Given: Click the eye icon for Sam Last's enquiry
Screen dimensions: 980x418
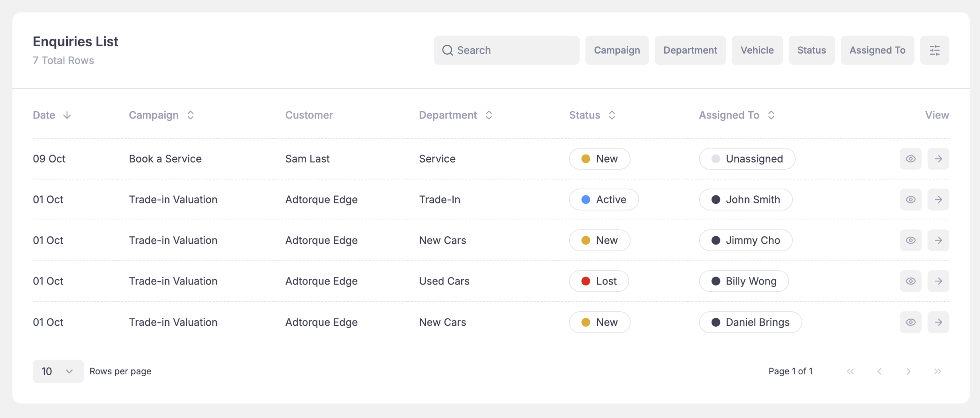Looking at the screenshot, I should pos(911,158).
